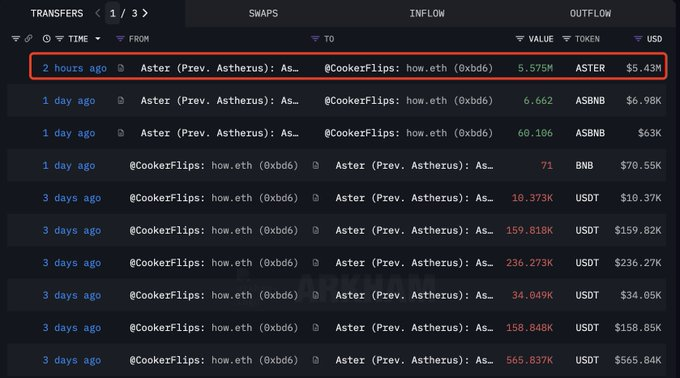680x378 pixels.
Task: Open the TOKEN column filter icon
Action: coord(566,39)
